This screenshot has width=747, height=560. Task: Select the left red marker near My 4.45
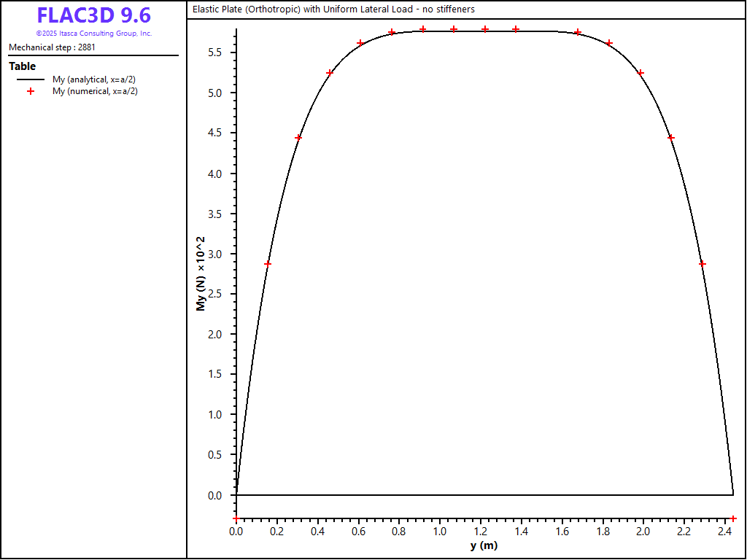(298, 138)
